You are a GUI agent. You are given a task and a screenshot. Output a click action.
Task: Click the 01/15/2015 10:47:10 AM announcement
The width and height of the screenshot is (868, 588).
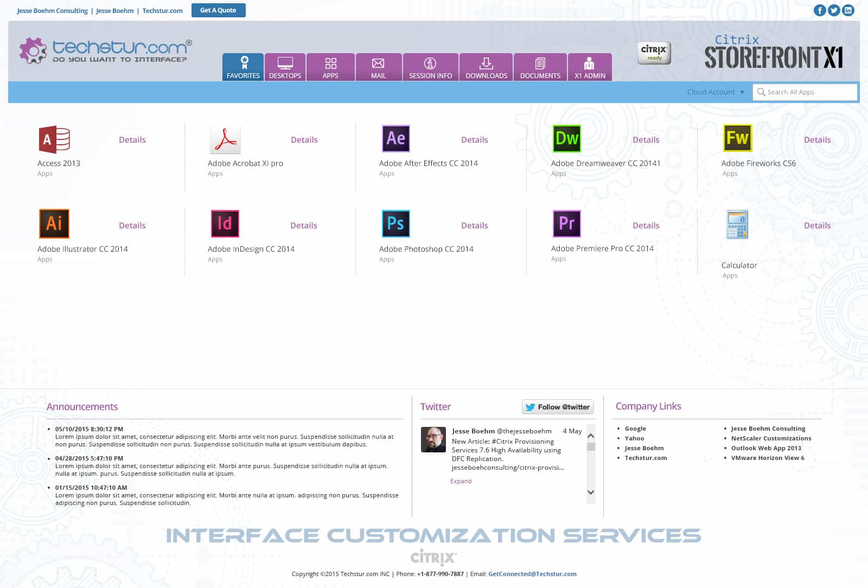[91, 488]
